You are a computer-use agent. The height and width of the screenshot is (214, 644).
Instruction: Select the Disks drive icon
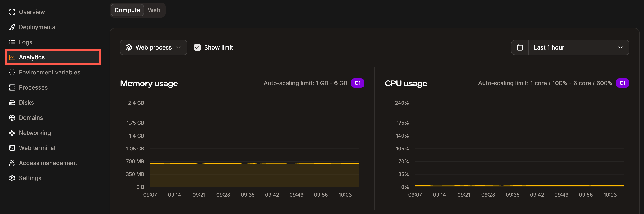[12, 103]
